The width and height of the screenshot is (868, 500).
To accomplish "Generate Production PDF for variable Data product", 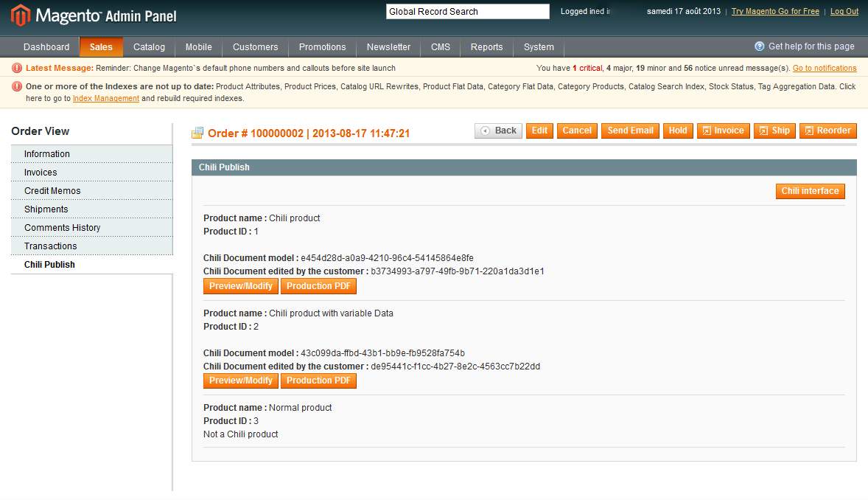I will click(318, 381).
